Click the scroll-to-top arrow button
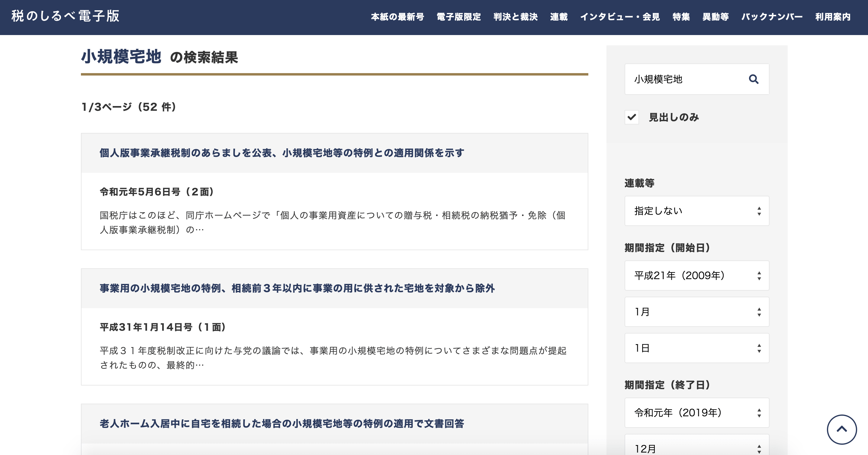868x455 pixels. [841, 429]
